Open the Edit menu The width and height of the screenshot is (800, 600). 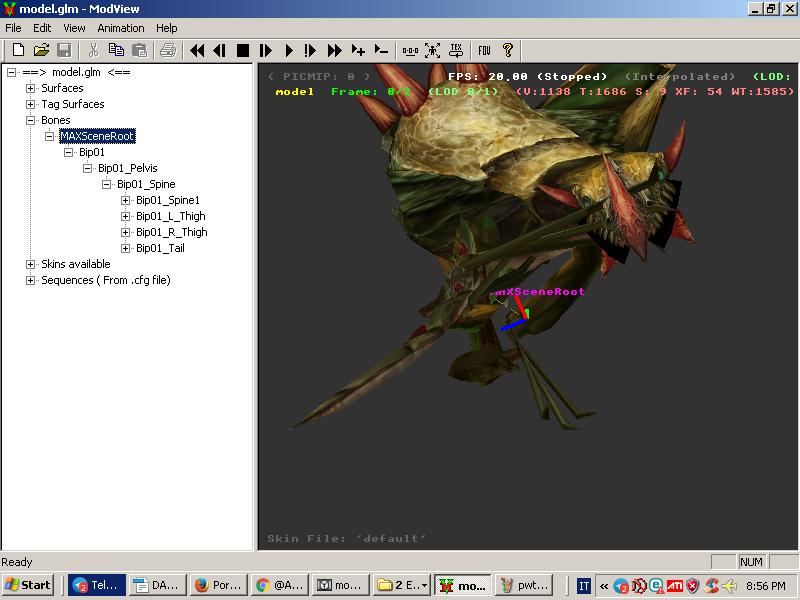tap(42, 28)
